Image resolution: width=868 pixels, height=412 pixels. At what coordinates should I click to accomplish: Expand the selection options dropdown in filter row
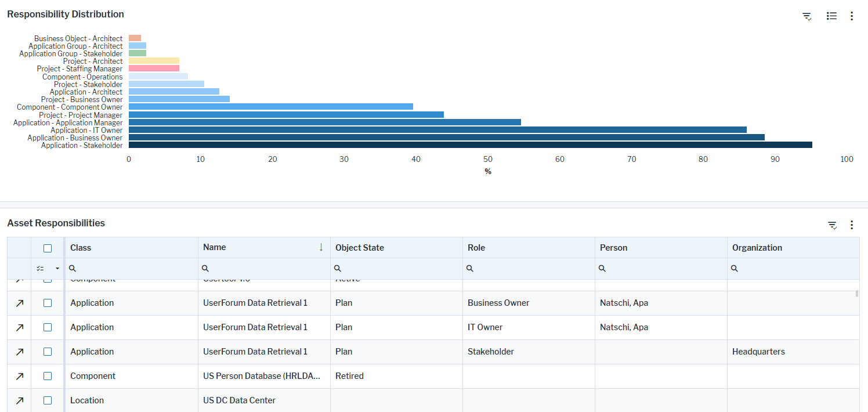[57, 269]
